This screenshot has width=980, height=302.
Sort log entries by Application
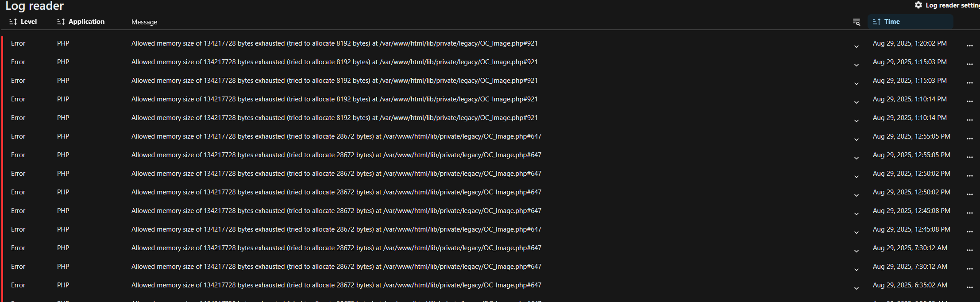[x=81, y=22]
